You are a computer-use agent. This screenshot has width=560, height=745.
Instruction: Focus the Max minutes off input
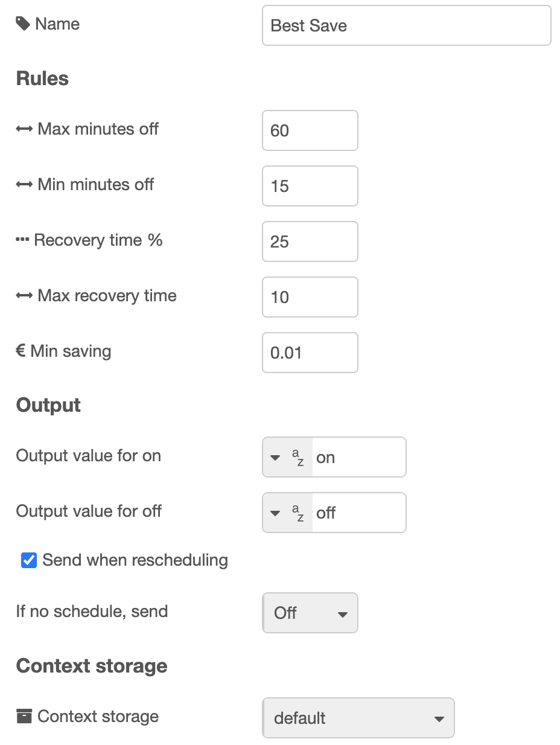[310, 130]
